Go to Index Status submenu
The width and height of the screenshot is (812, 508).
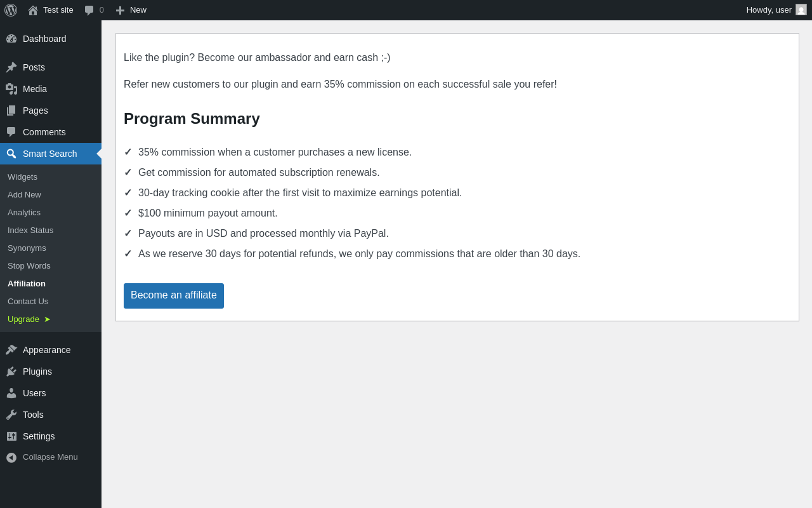30,231
